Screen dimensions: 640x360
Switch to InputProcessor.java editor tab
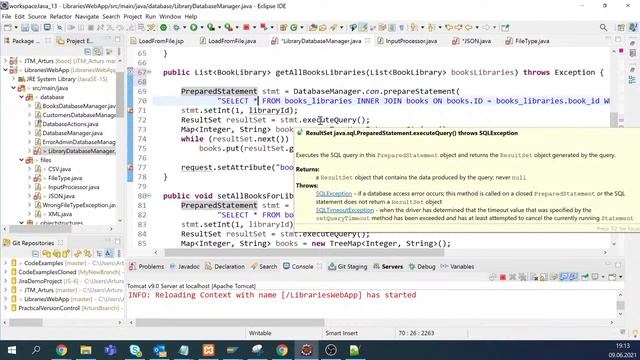point(407,41)
